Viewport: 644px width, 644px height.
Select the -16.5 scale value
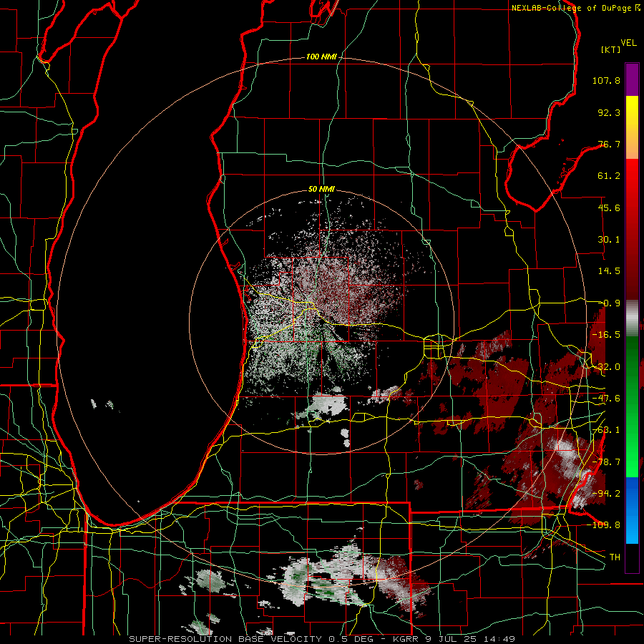pyautogui.click(x=606, y=335)
